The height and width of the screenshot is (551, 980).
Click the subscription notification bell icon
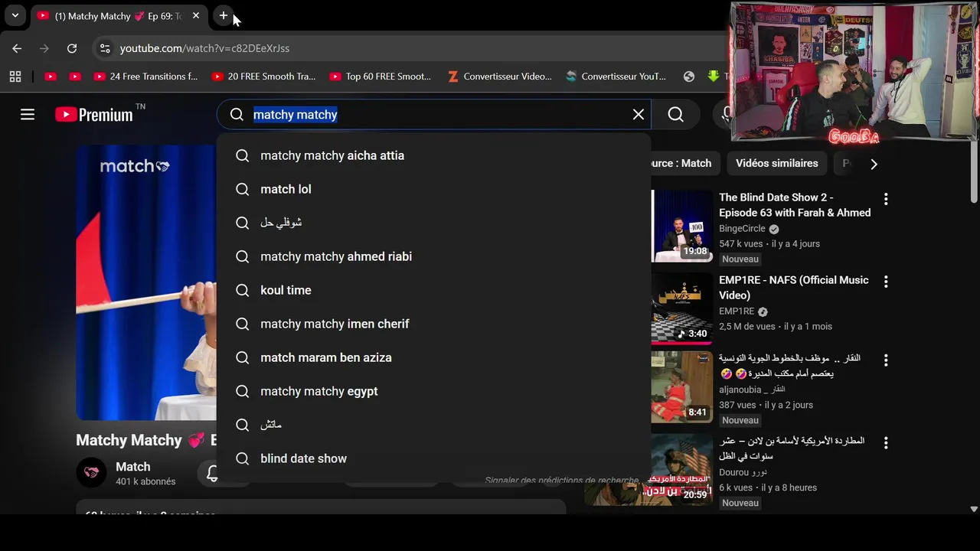pos(212,473)
